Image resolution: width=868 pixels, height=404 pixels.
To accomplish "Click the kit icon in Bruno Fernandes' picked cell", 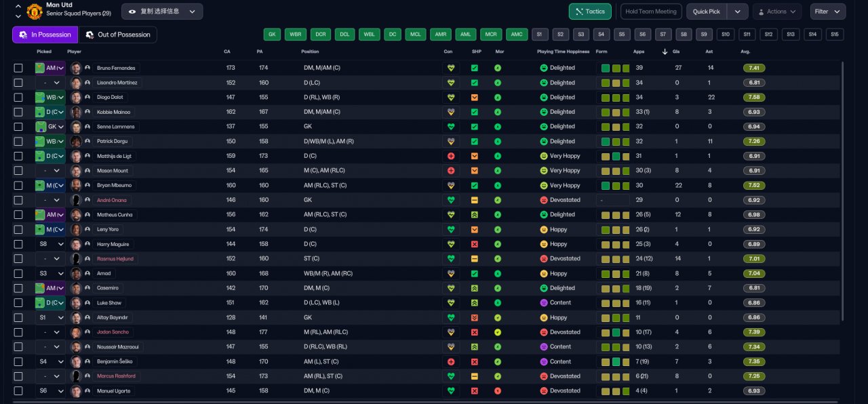I will 40,68.
